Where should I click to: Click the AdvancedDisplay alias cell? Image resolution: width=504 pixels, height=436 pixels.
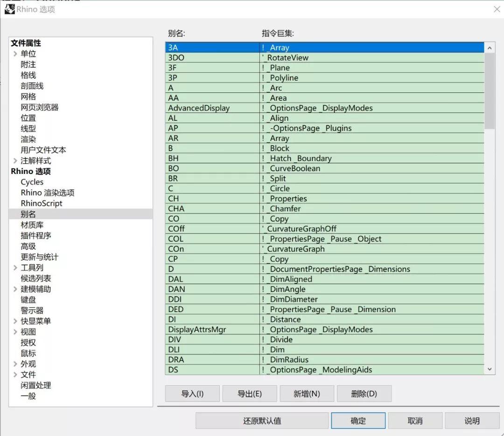pyautogui.click(x=212, y=108)
